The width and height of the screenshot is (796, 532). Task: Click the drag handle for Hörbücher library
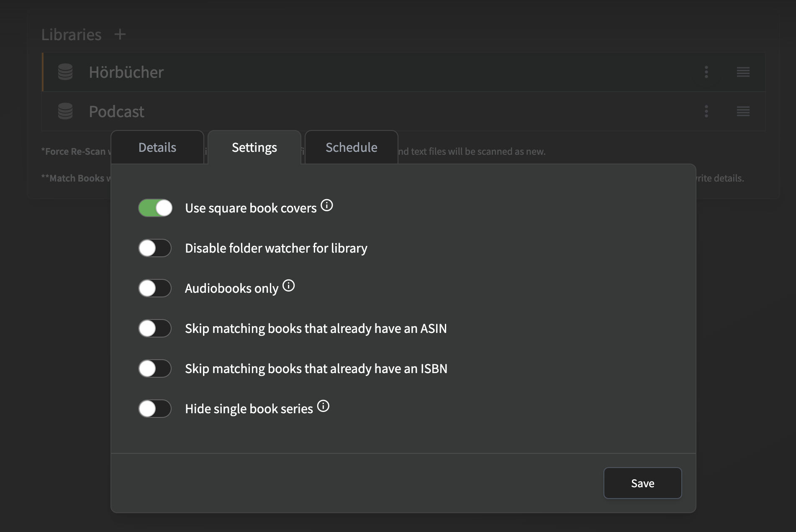743,72
